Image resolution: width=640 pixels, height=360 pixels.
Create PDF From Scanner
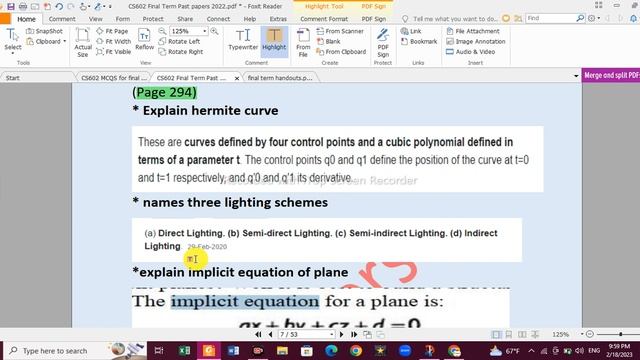click(340, 31)
